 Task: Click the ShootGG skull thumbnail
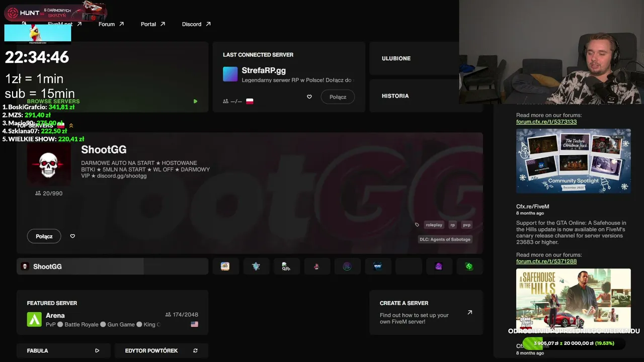[49, 165]
